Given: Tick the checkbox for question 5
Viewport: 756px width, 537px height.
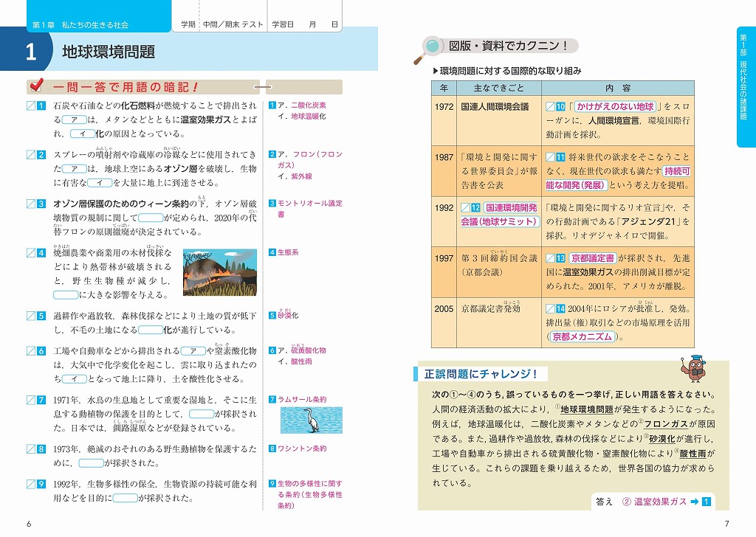Looking at the screenshot, I should point(30,316).
